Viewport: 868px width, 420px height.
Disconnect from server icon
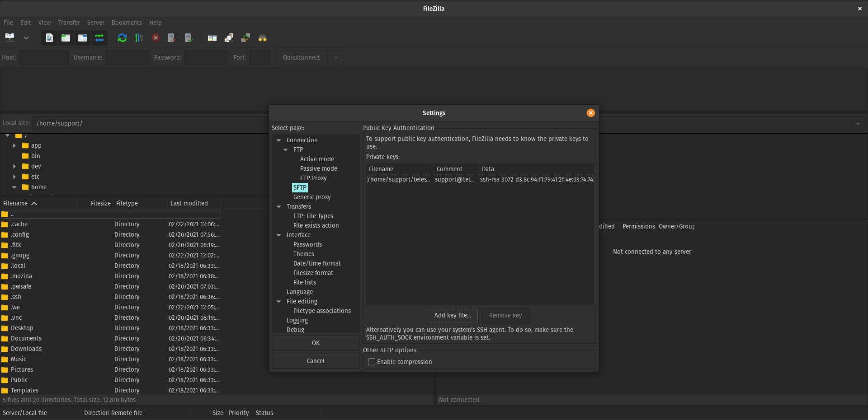(172, 38)
